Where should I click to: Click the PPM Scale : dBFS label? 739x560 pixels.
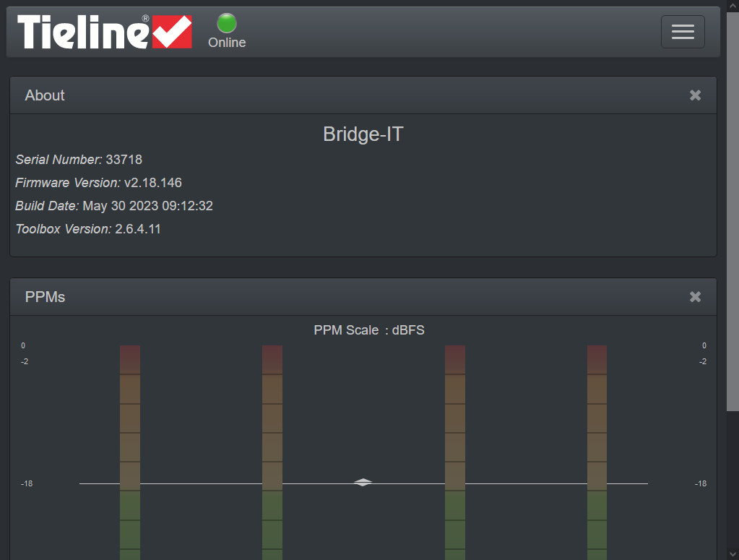click(369, 330)
